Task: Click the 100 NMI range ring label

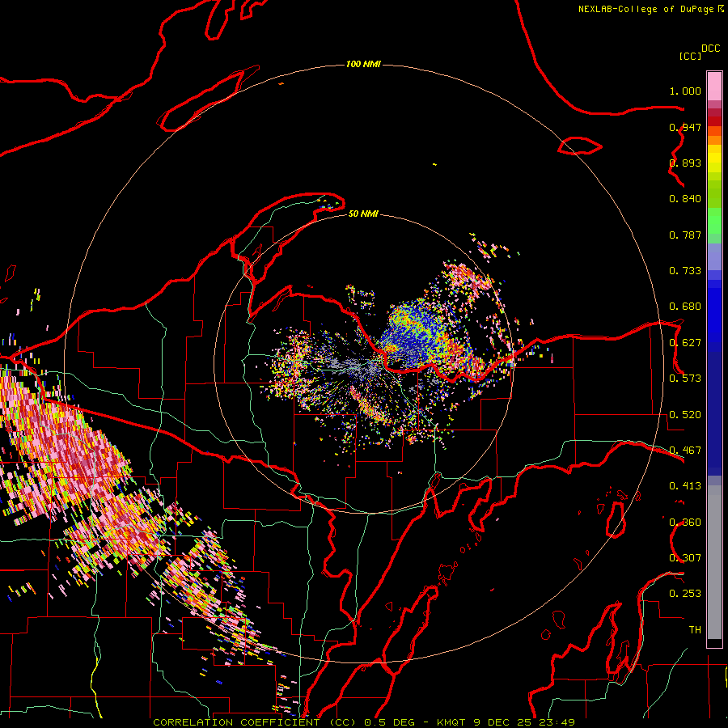Action: coord(363,64)
